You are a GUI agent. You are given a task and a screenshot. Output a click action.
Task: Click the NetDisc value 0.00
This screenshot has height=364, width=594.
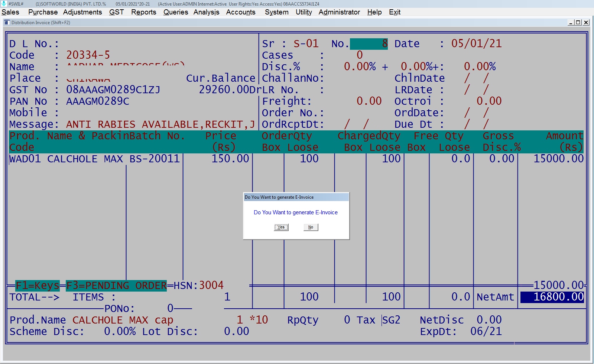pos(489,320)
